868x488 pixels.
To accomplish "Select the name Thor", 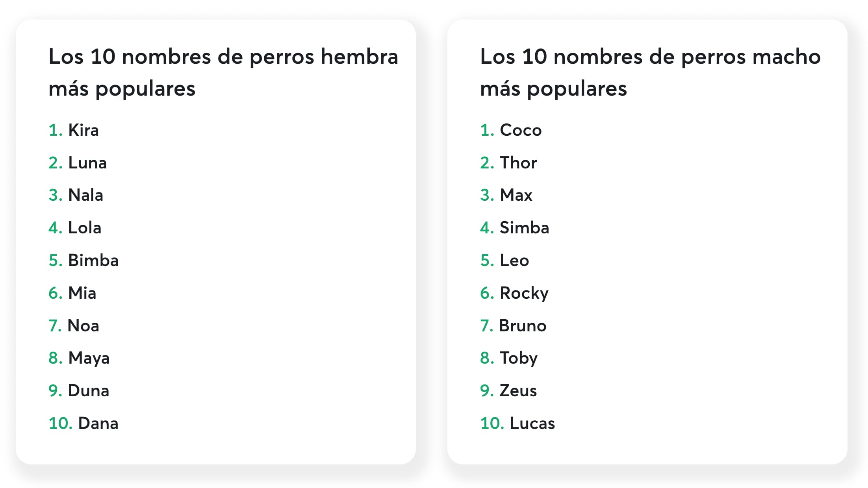I will [x=518, y=163].
